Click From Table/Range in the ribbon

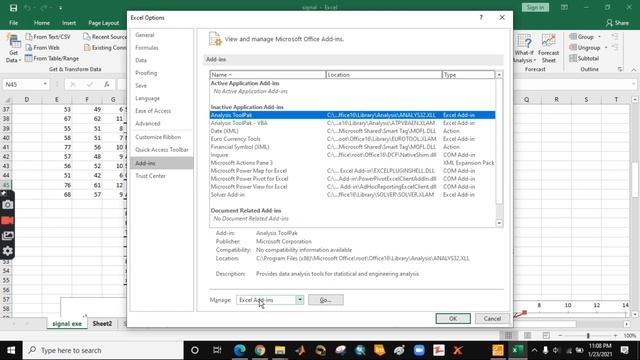(x=52, y=58)
